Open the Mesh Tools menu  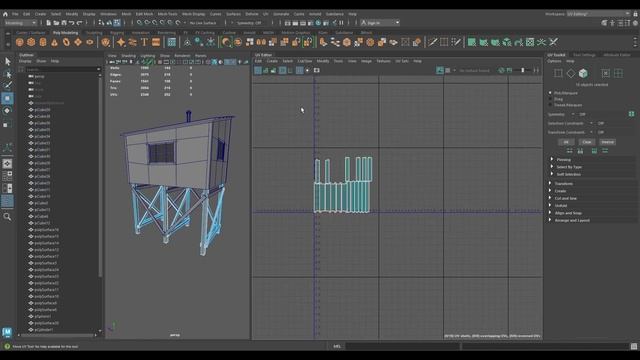[x=167, y=14]
